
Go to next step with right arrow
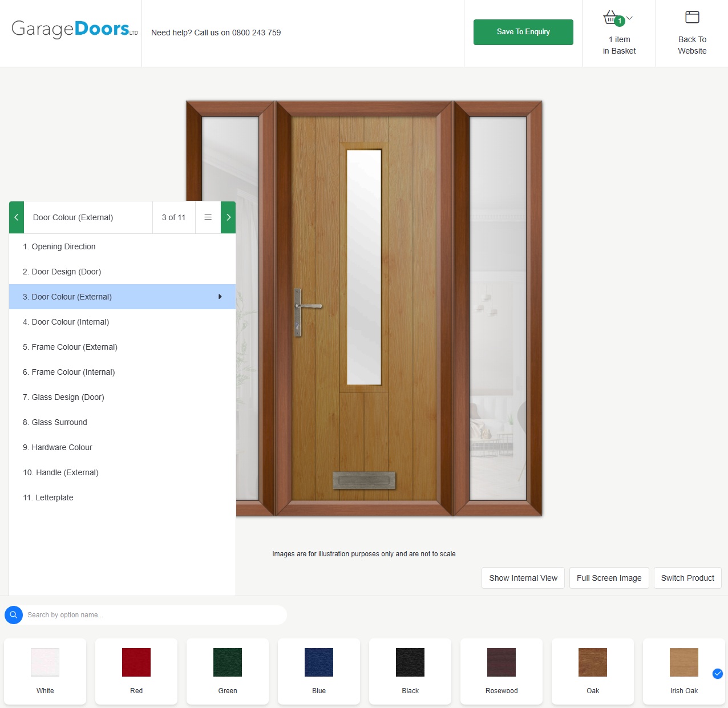[228, 217]
